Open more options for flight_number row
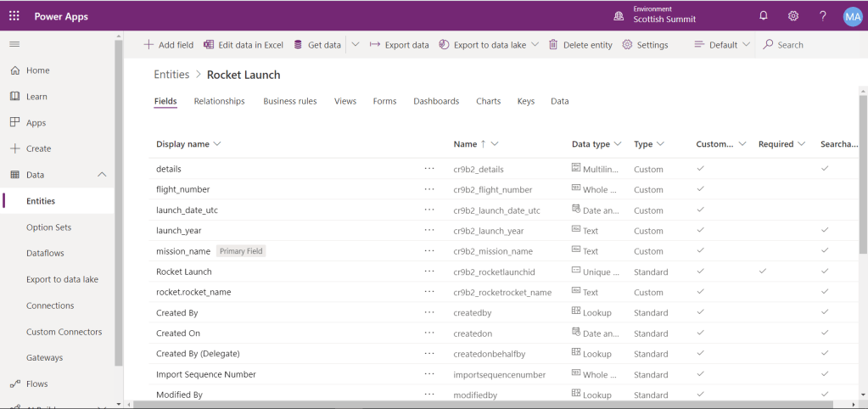Image resolution: width=868 pixels, height=409 pixels. click(x=429, y=189)
